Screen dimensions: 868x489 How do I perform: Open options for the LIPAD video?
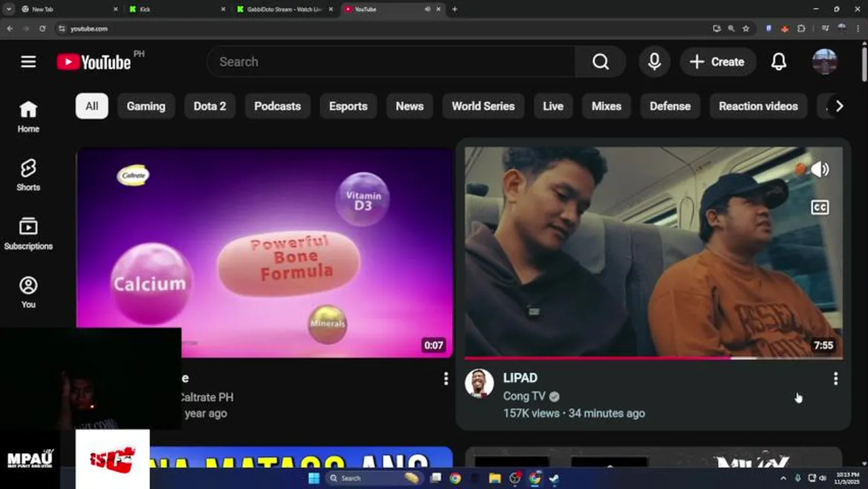pyautogui.click(x=835, y=378)
